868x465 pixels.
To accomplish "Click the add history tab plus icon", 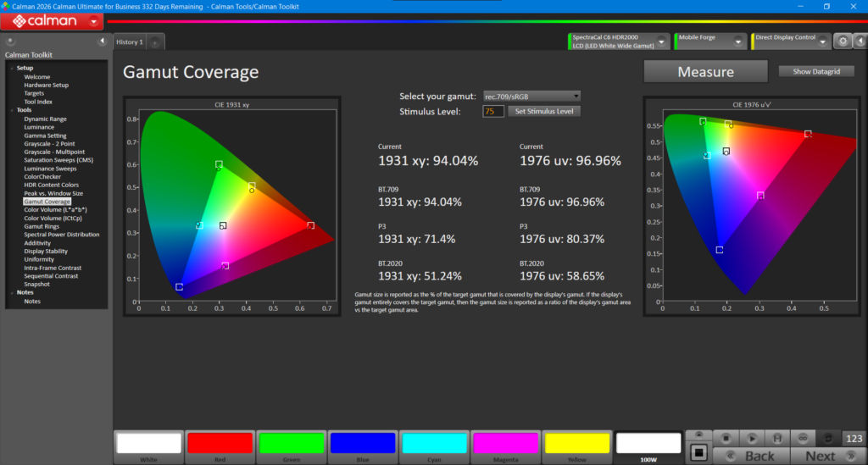I will tap(155, 42).
